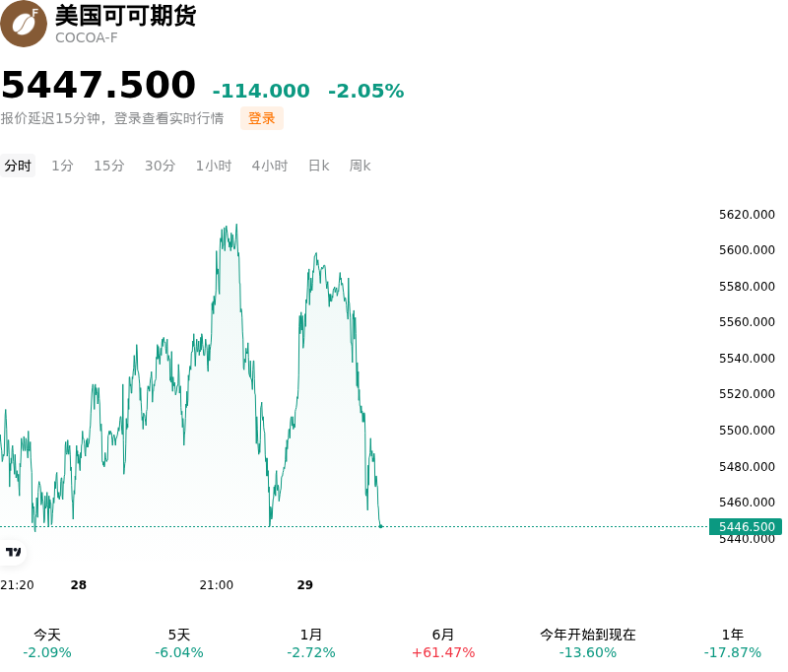Viewport: 788px width, 672px height.
Task: Select the 1月 performance range
Action: (x=311, y=643)
